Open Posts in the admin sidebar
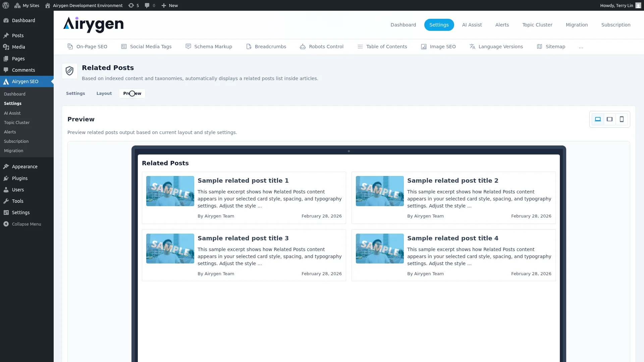This screenshot has height=362, width=644. coord(27,36)
